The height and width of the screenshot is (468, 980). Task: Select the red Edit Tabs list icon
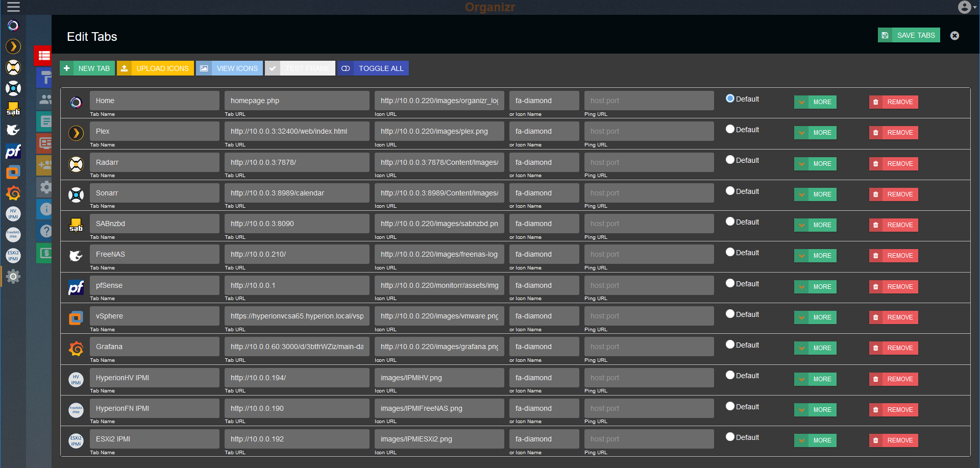(x=44, y=56)
